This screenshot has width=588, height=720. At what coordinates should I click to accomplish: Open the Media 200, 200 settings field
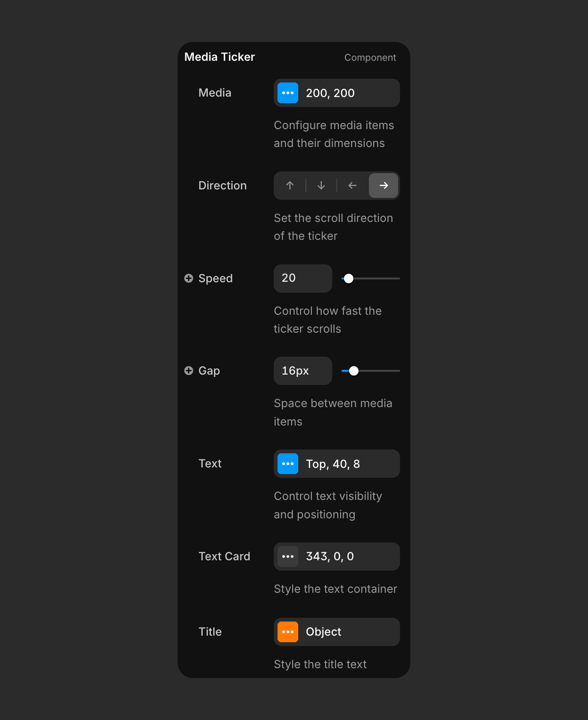click(x=349, y=93)
